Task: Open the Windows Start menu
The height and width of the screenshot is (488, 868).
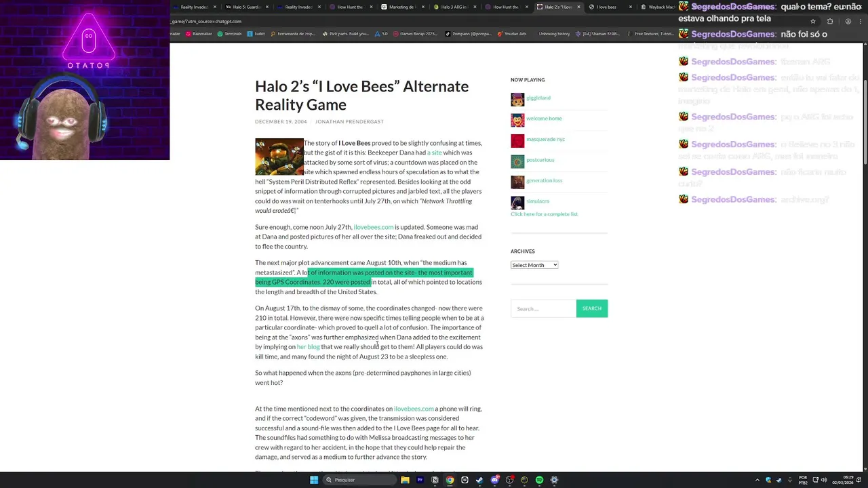Action: pyautogui.click(x=314, y=480)
